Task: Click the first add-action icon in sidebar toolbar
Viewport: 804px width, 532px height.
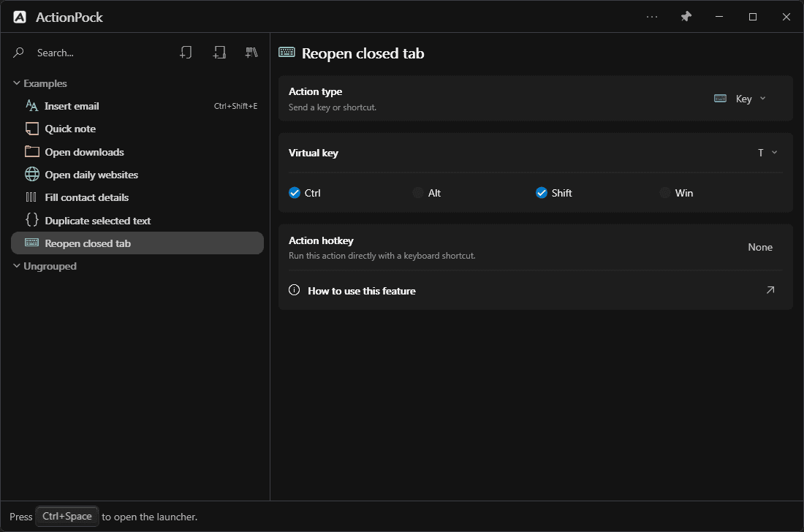Action: click(x=186, y=53)
